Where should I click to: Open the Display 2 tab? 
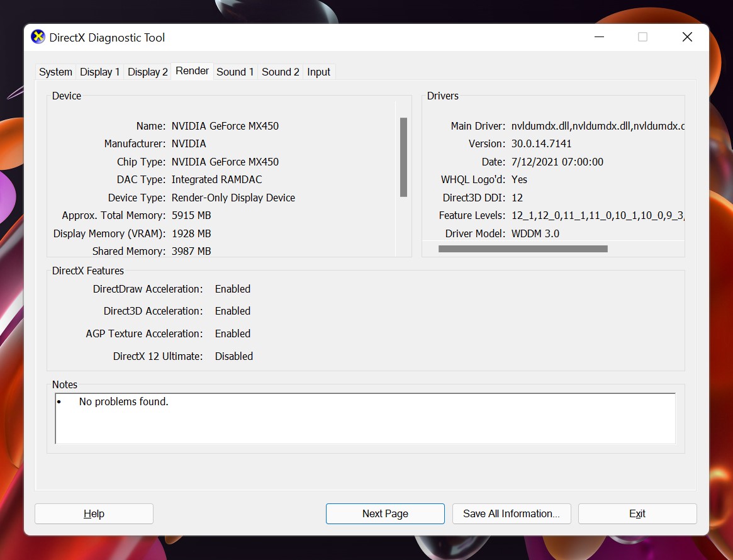pos(147,72)
